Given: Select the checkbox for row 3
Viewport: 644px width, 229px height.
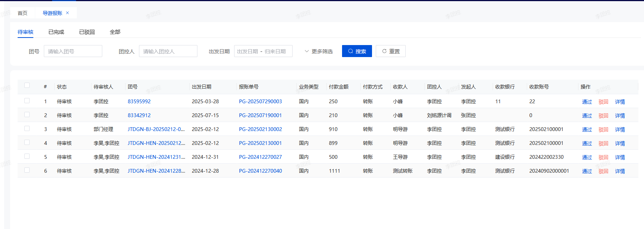Looking at the screenshot, I should (x=27, y=128).
